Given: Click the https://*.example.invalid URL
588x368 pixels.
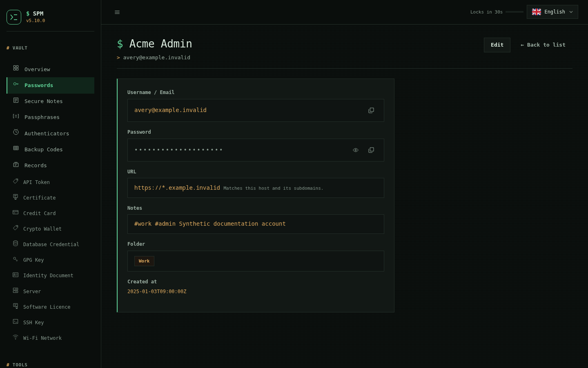Looking at the screenshot, I should (177, 188).
